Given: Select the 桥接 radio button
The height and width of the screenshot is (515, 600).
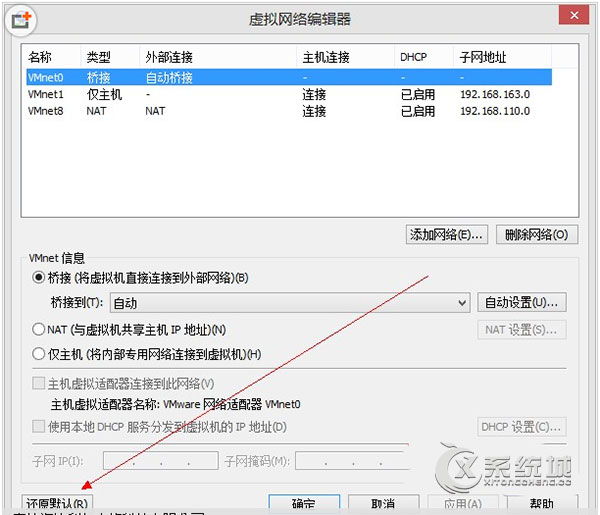Looking at the screenshot, I should click(x=39, y=277).
